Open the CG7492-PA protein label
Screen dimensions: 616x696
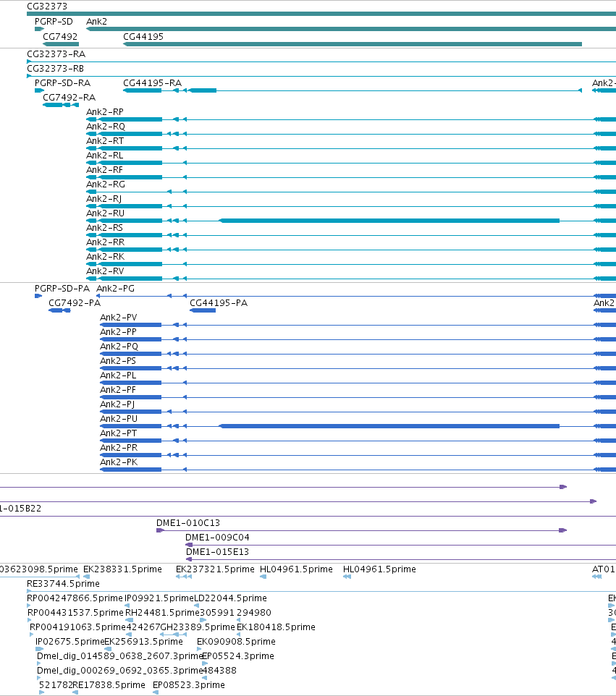(75, 303)
